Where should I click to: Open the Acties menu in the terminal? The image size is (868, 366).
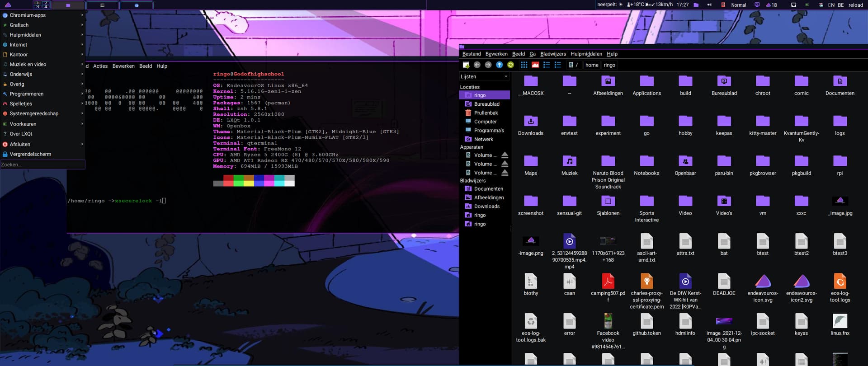click(x=100, y=66)
